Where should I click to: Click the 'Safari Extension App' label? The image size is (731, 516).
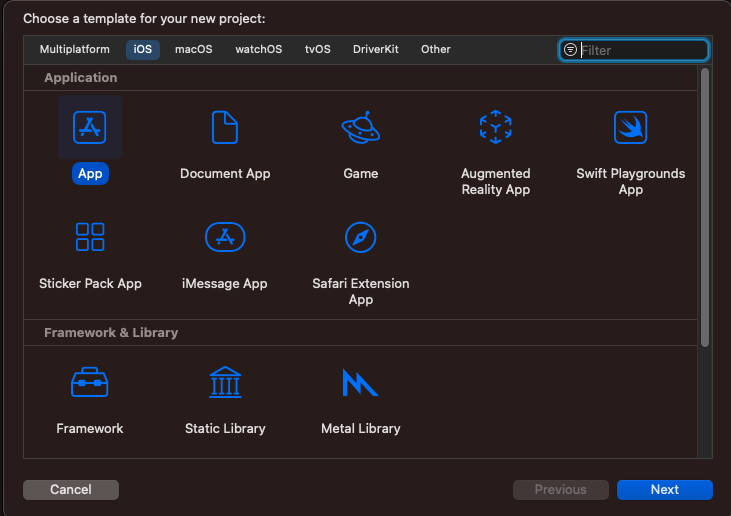click(360, 291)
